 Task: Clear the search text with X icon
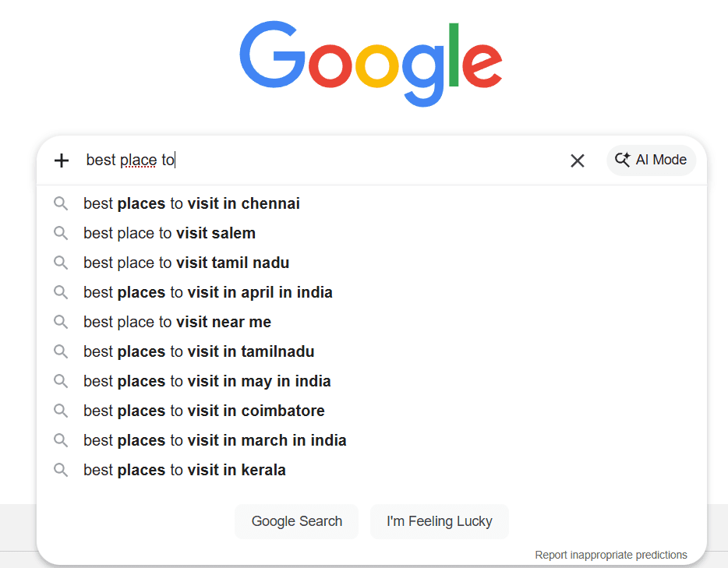pyautogui.click(x=578, y=161)
